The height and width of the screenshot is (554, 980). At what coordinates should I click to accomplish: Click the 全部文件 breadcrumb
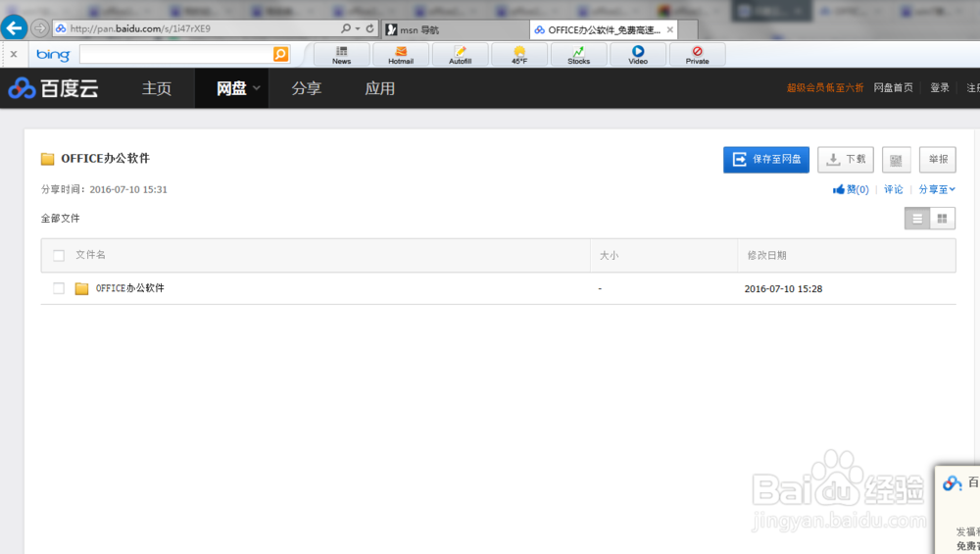tap(61, 219)
